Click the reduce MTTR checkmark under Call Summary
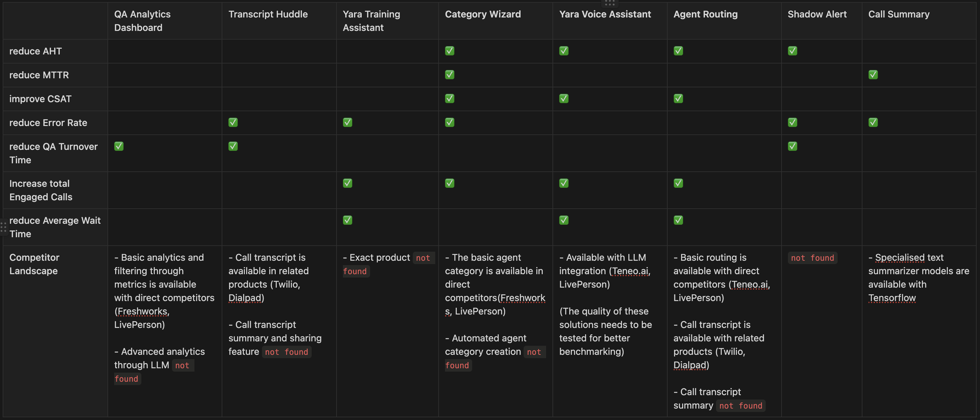Screen dimensions: 980x420 pos(873,75)
